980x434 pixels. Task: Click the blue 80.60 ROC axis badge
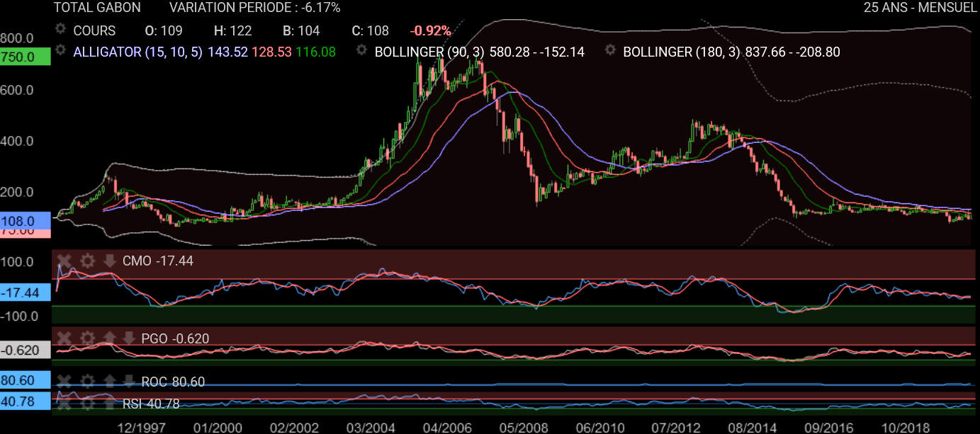pyautogui.click(x=26, y=380)
